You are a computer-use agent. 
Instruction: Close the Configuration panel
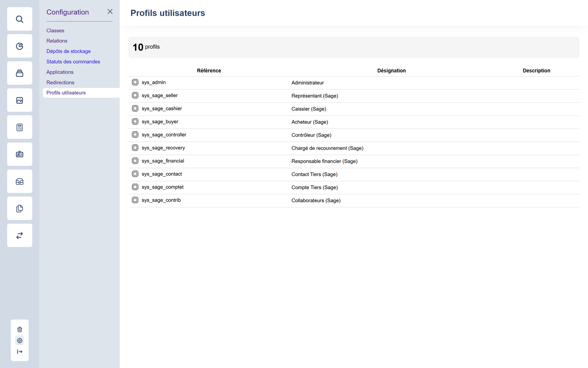[110, 11]
